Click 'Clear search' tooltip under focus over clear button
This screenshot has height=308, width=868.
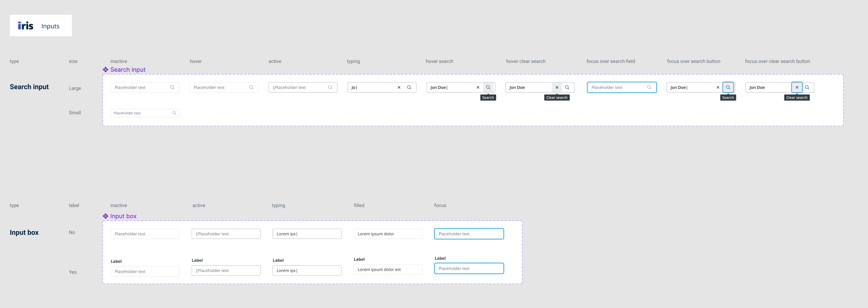coord(797,98)
